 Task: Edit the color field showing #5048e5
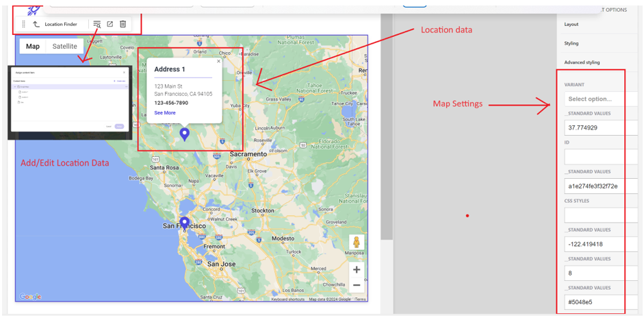[x=602, y=302]
